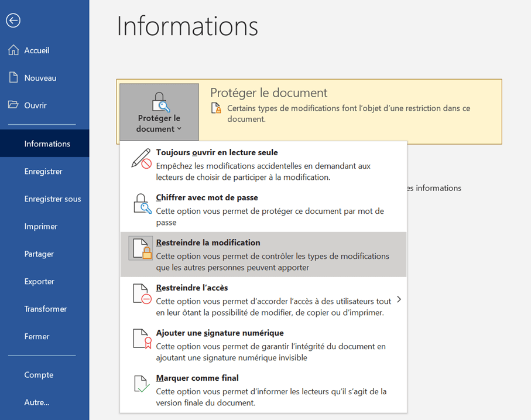Open the Partager page
Screen dimensions: 531x420
coord(44,254)
